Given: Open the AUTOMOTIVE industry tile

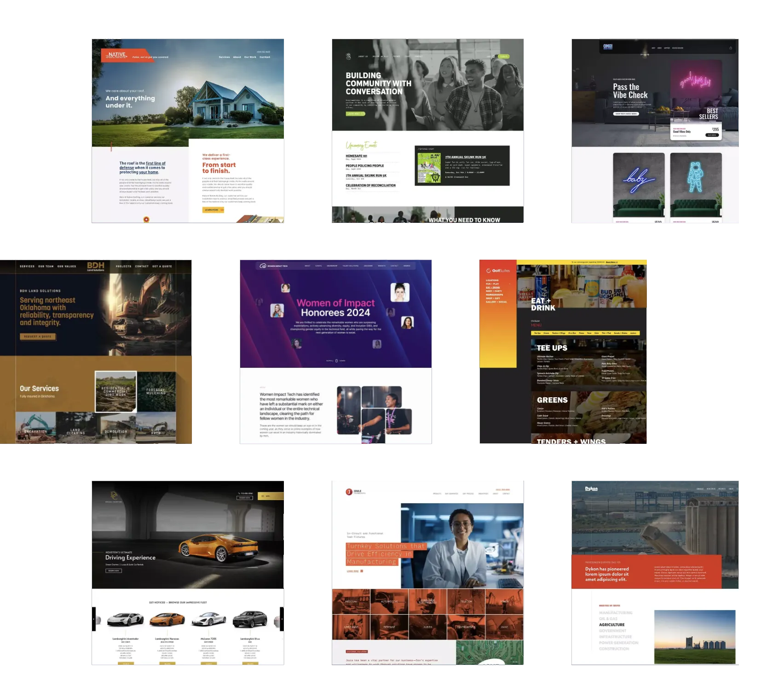Looking at the screenshot, I should (389, 601).
